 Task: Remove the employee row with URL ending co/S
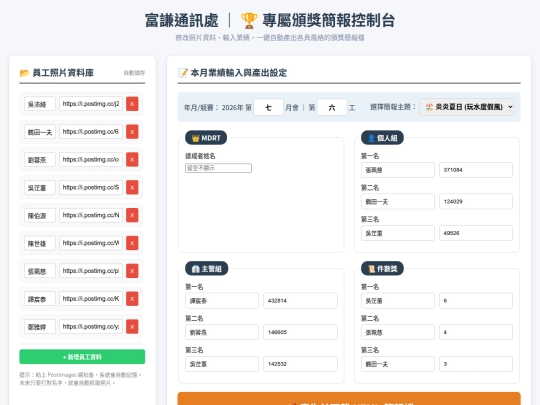pyautogui.click(x=132, y=187)
